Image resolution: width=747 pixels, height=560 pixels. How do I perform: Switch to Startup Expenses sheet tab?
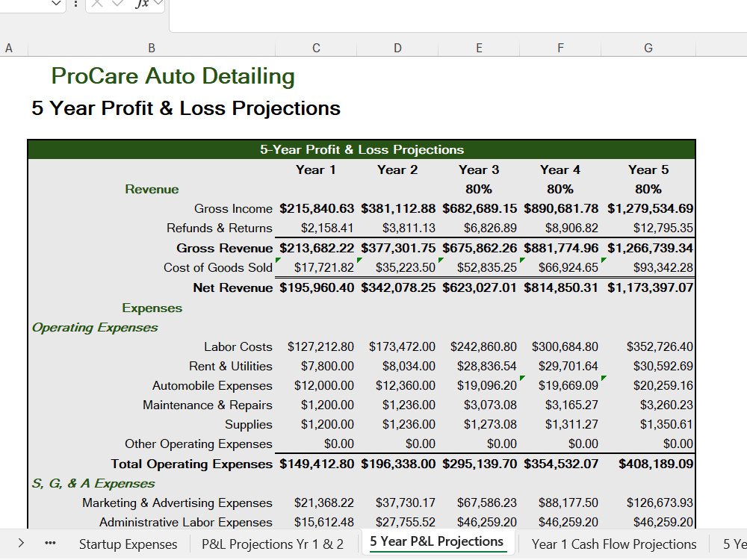pyautogui.click(x=128, y=544)
